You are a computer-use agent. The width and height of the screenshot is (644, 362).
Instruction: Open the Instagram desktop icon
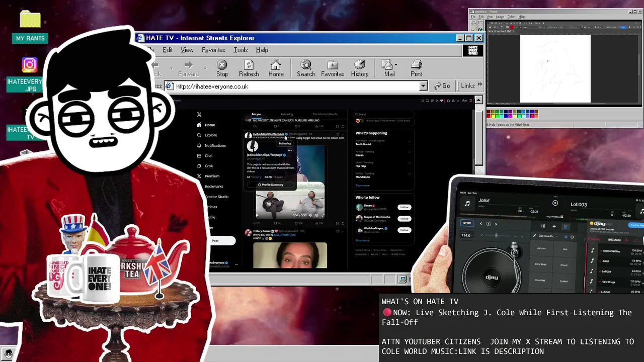pyautogui.click(x=30, y=64)
